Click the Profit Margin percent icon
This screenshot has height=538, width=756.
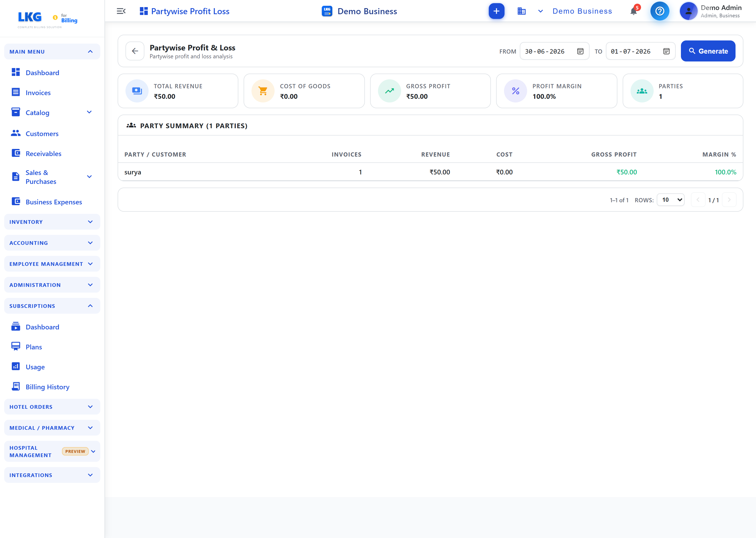(x=515, y=91)
